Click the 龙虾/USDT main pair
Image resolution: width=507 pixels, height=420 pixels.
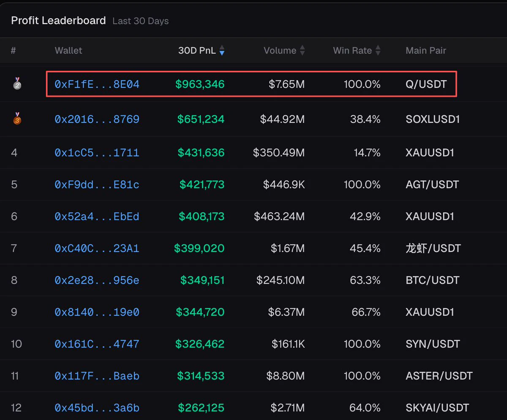433,248
